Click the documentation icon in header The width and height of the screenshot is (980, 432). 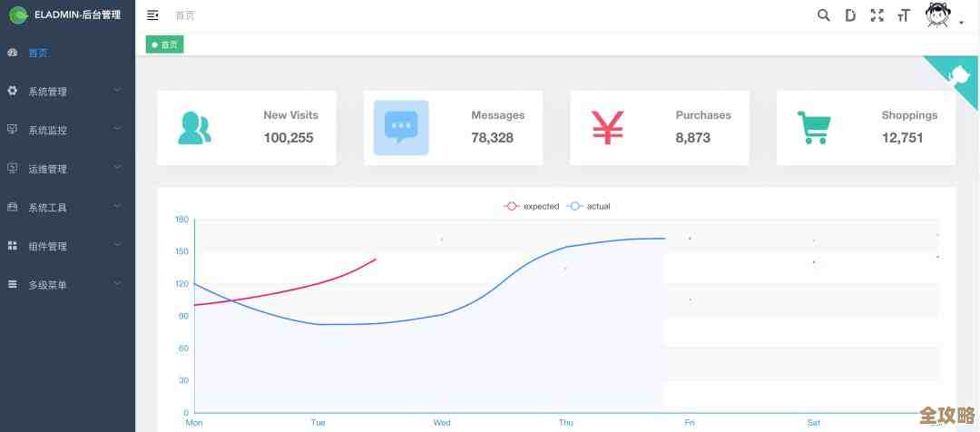pyautogui.click(x=850, y=15)
